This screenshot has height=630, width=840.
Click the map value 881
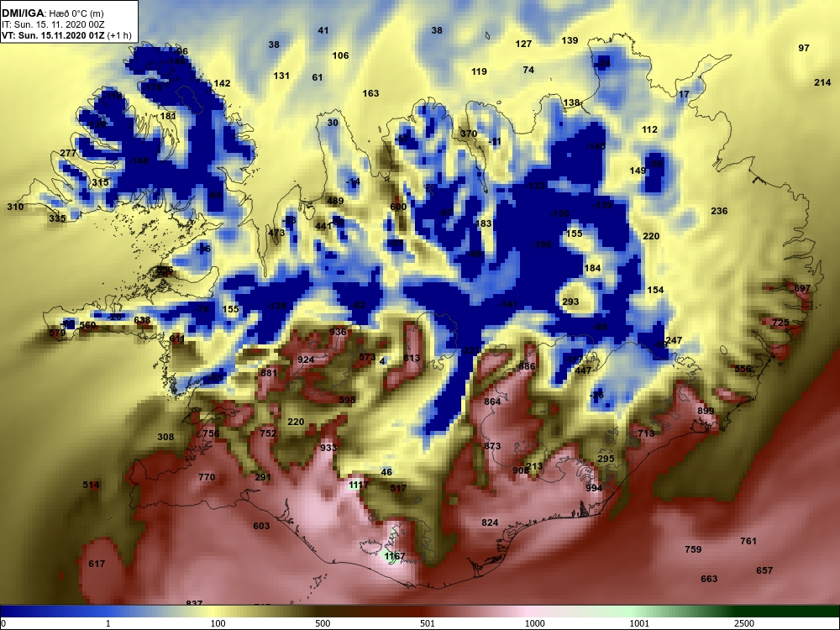point(269,373)
